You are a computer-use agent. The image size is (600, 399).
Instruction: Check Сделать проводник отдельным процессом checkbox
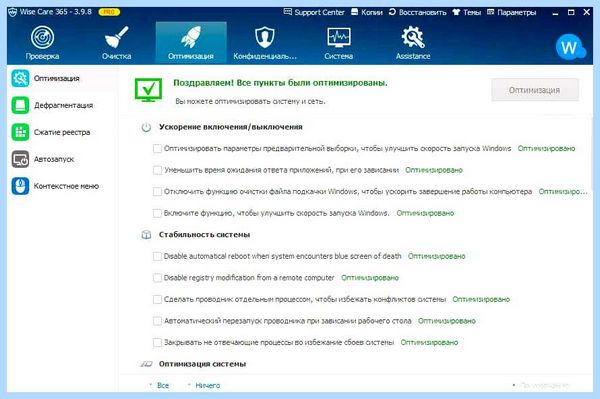pyautogui.click(x=157, y=299)
